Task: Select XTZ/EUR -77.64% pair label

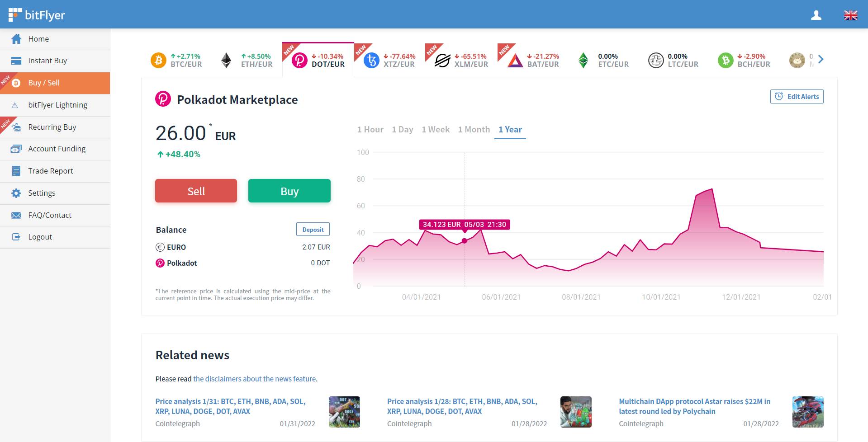Action: pyautogui.click(x=399, y=60)
